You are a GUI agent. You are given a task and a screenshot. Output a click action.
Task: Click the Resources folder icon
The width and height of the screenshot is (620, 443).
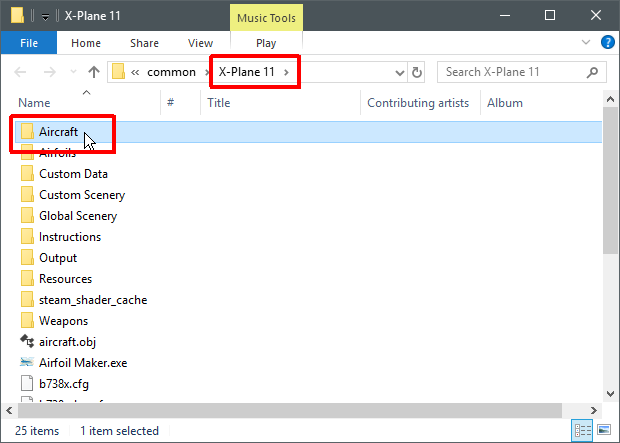pos(27,278)
